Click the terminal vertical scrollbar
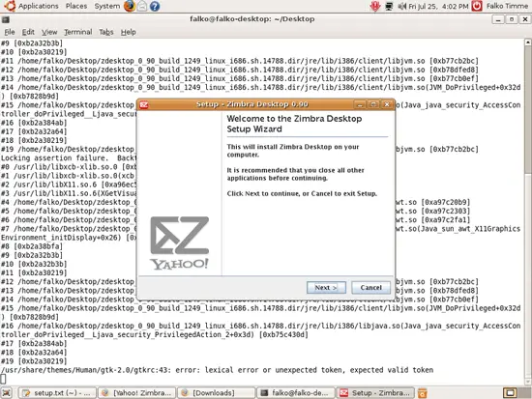The width and height of the screenshot is (532, 399). [x=527, y=212]
